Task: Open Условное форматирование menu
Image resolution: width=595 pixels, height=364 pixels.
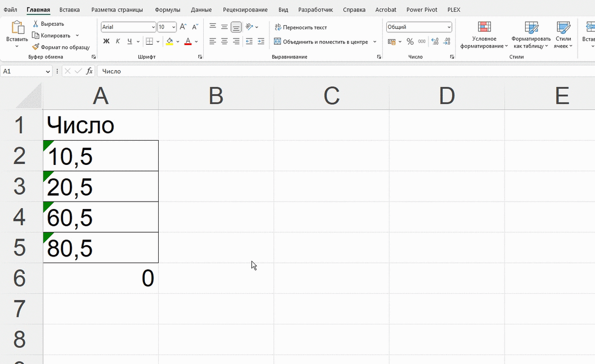Action: point(484,35)
